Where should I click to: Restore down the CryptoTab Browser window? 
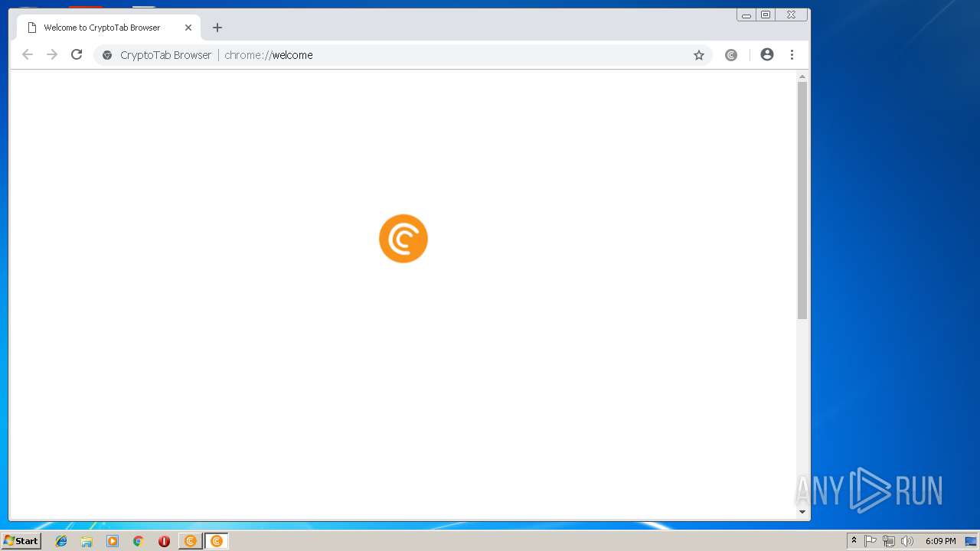tap(766, 15)
